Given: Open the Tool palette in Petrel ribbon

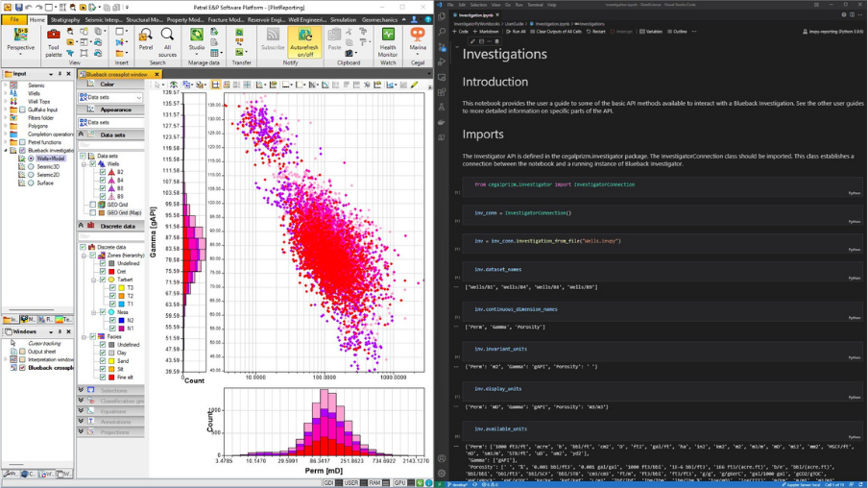Looking at the screenshot, I should 53,41.
